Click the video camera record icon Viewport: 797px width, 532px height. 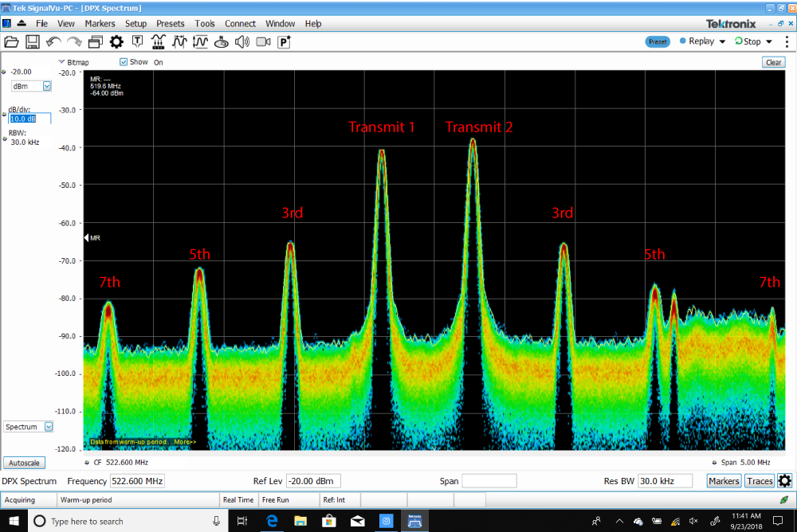click(263, 41)
